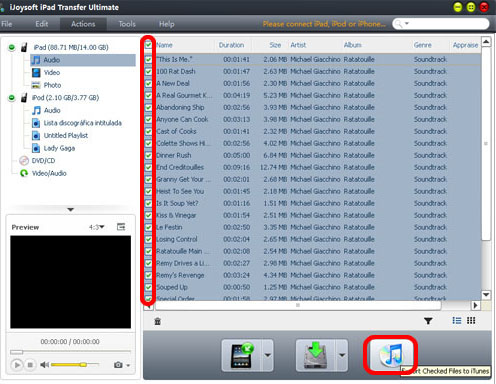
Task: Open the 4:3 aspect ratio dropdown
Action: 97,227
